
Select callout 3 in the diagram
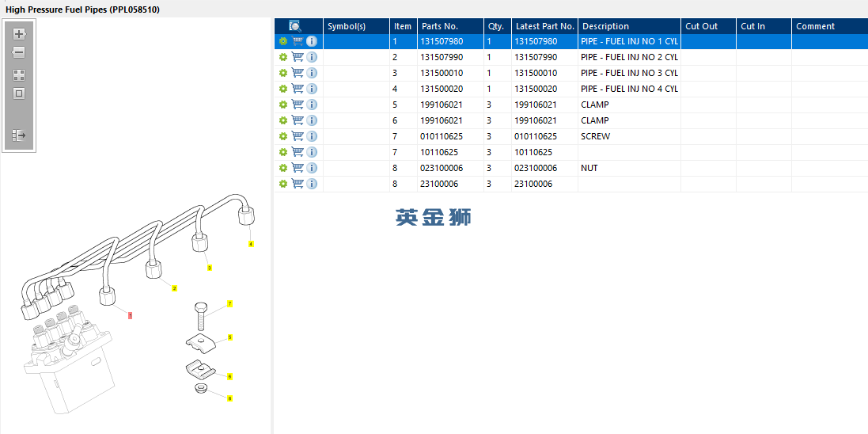pos(209,268)
